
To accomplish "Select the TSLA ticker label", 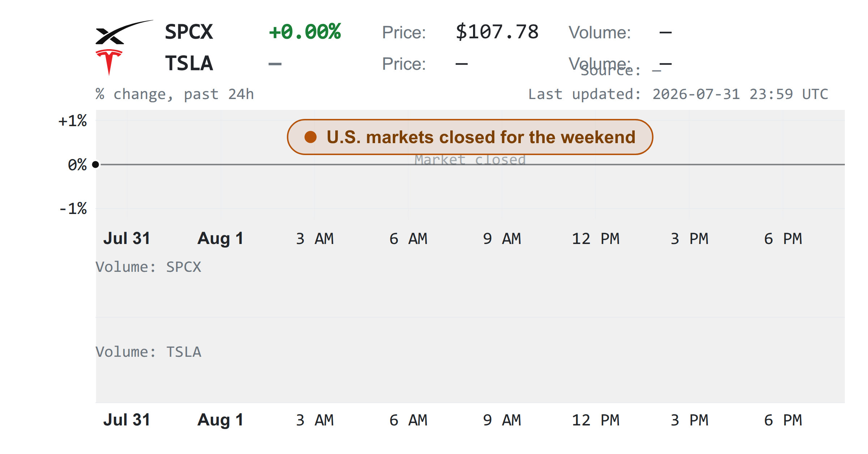I will pos(189,64).
